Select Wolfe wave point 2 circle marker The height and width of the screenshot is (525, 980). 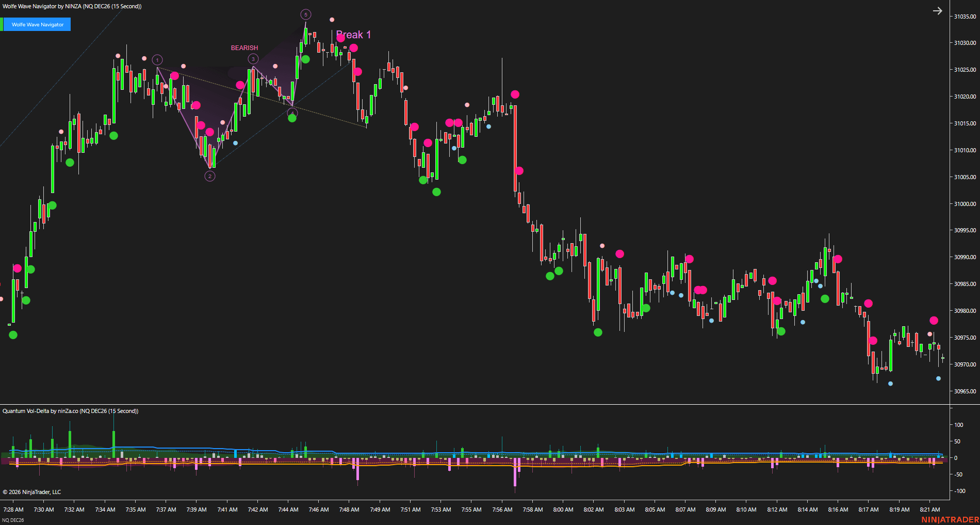coord(210,176)
